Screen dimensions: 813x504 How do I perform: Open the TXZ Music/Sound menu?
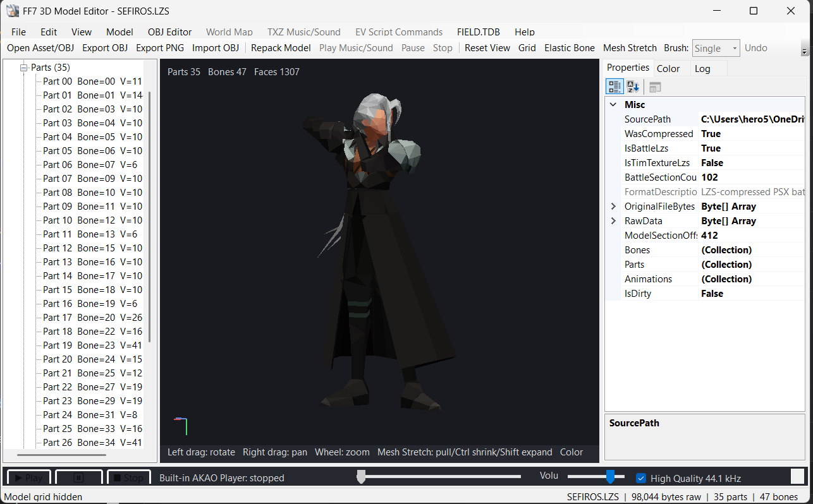(x=303, y=32)
